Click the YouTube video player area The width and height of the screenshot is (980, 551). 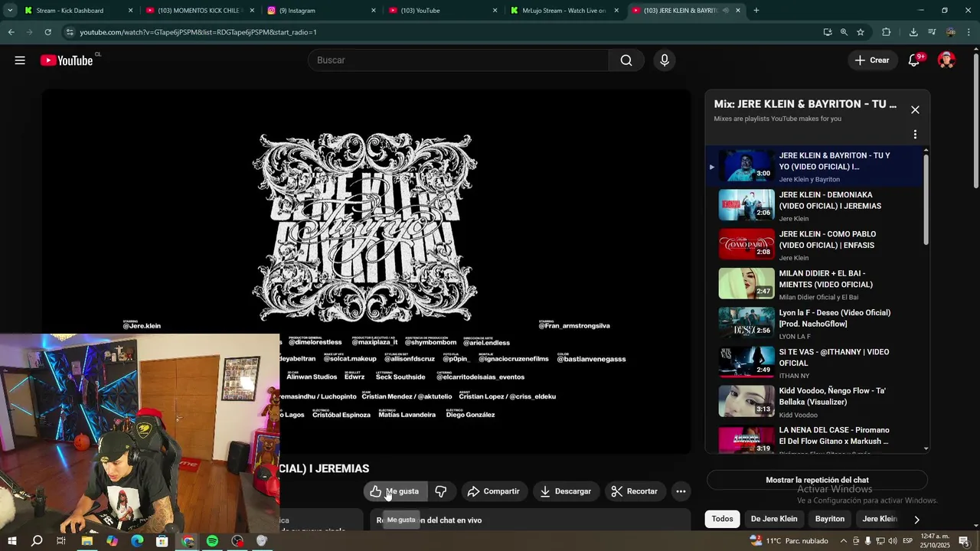coord(366,272)
